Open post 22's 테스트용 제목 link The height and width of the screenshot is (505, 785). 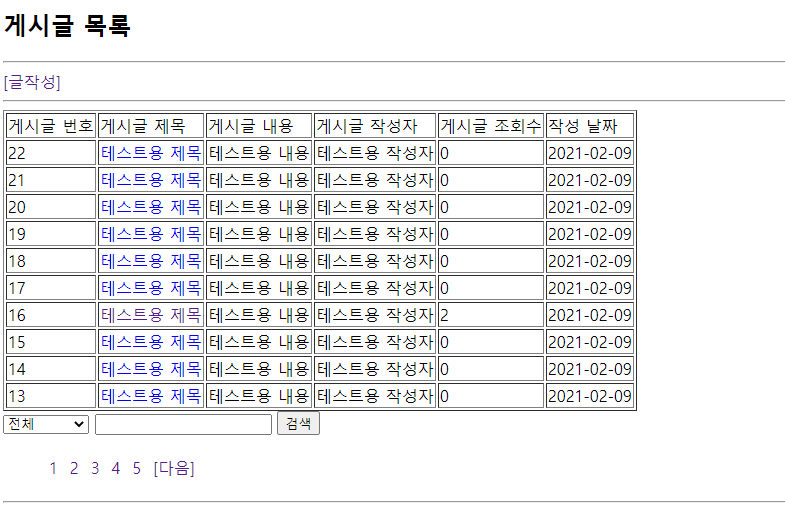point(151,153)
